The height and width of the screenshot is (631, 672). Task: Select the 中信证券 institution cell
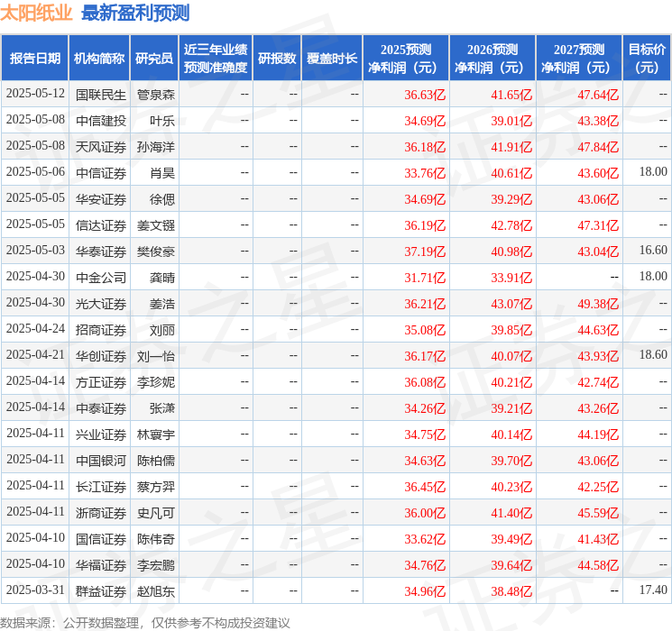[x=101, y=173]
